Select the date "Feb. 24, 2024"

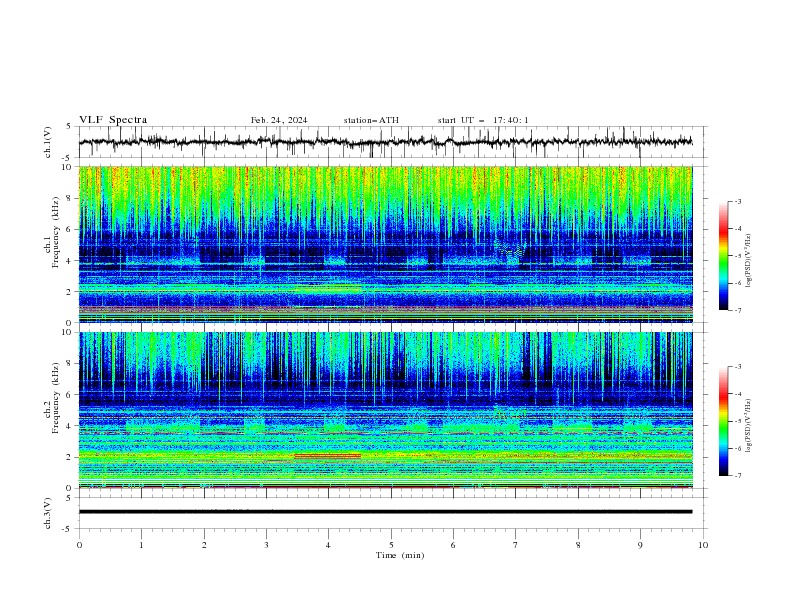pyautogui.click(x=279, y=120)
